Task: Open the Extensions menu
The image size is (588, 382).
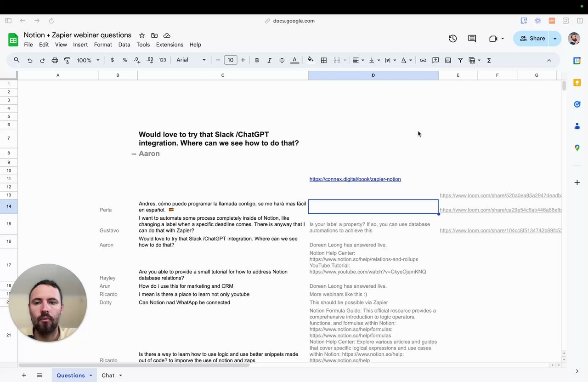Action: pyautogui.click(x=170, y=45)
